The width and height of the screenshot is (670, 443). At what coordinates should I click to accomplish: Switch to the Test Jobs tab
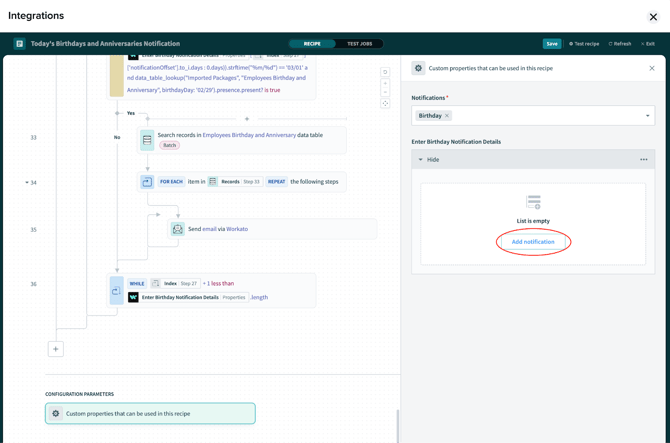pos(359,44)
